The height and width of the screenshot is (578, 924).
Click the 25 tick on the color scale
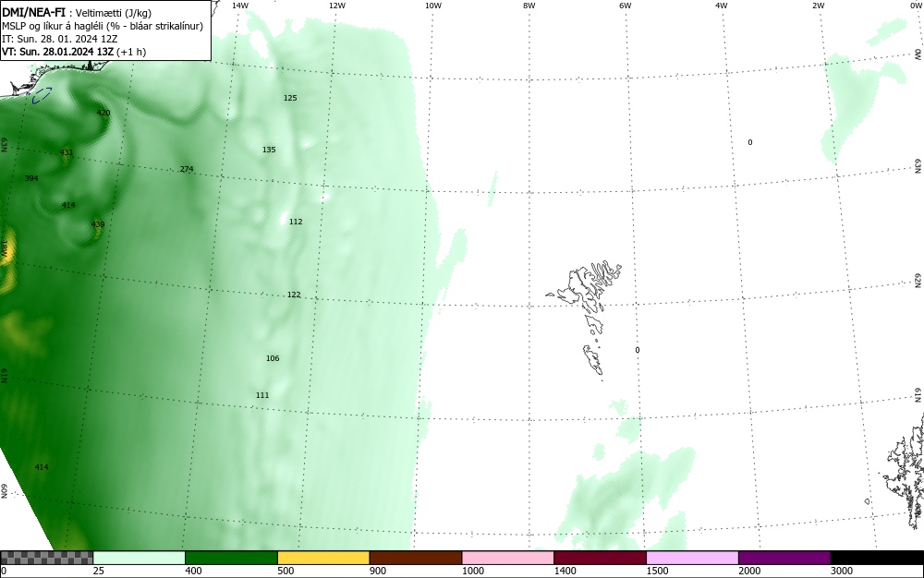(x=99, y=571)
